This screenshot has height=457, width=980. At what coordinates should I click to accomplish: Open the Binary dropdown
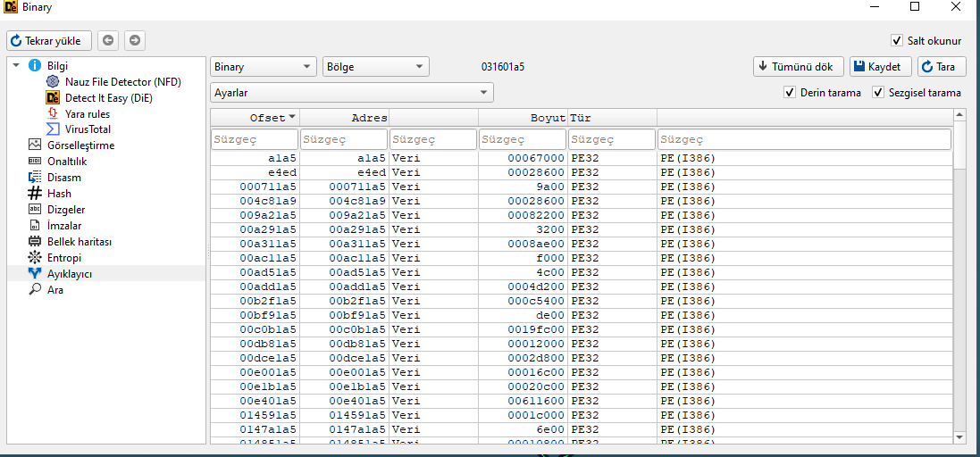[264, 67]
